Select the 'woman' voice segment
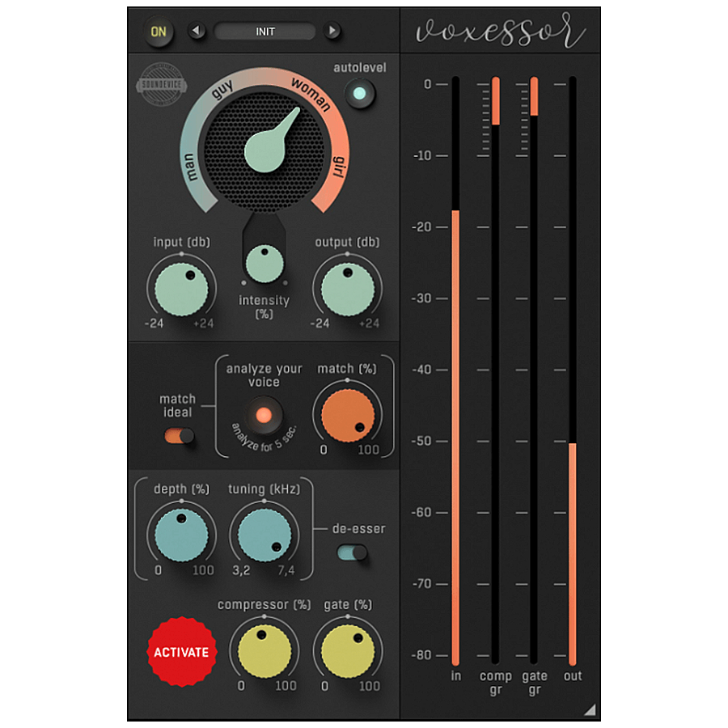Screen dimensions: 728x728 pos(311,95)
